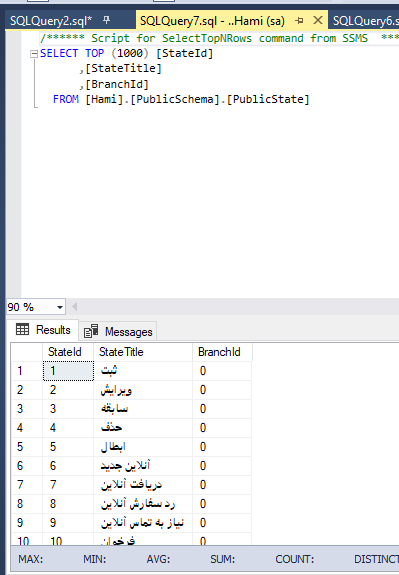Screen dimensions: 399x575
Task: Click the MAX: status label
Action: pyautogui.click(x=31, y=559)
